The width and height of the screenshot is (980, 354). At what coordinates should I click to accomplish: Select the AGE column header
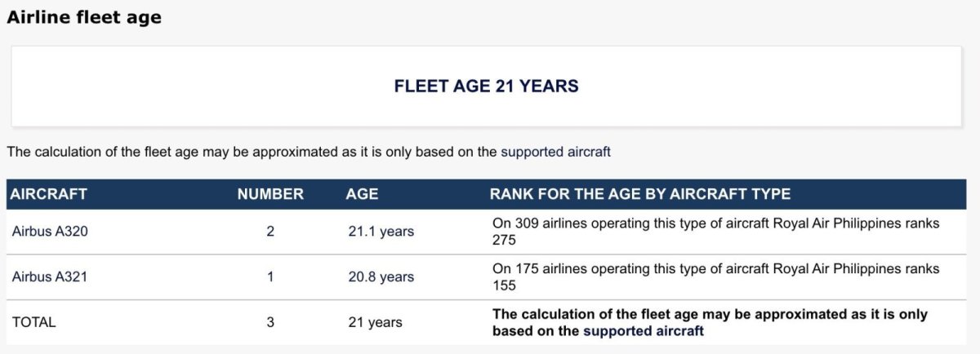[x=362, y=194]
